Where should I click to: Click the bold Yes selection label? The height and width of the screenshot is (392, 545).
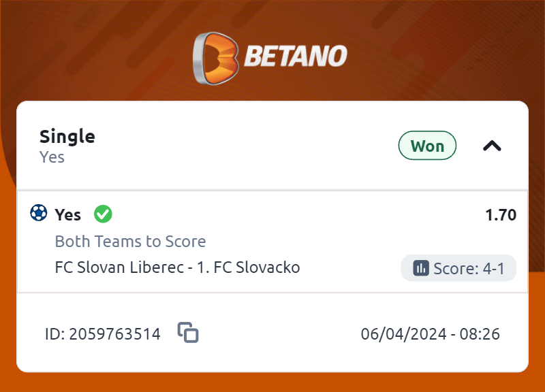[x=67, y=215]
